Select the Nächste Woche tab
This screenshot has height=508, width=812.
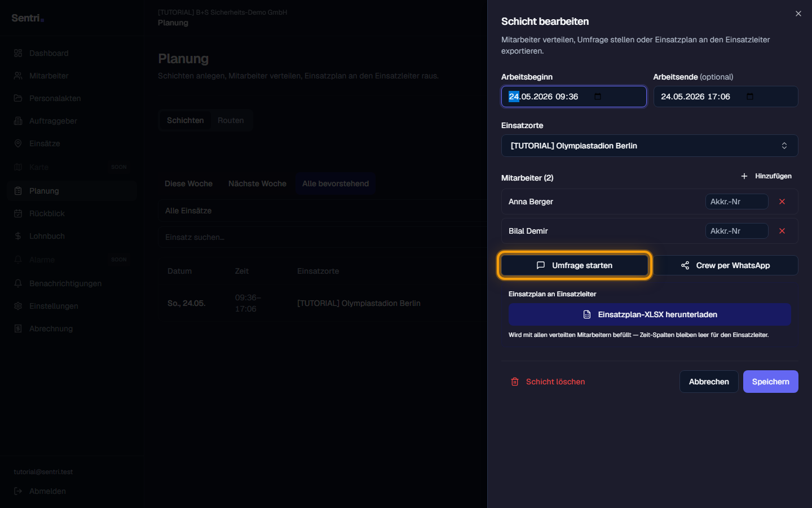257,183
